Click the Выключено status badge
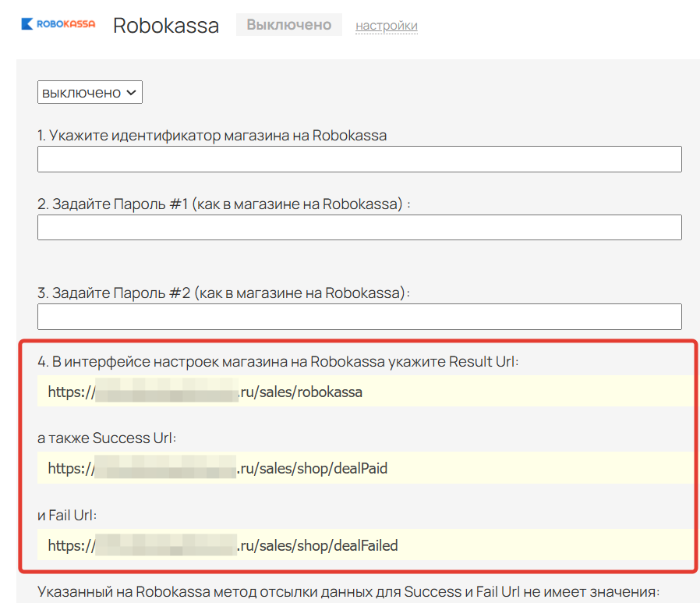The height and width of the screenshot is (603, 700). point(289,24)
